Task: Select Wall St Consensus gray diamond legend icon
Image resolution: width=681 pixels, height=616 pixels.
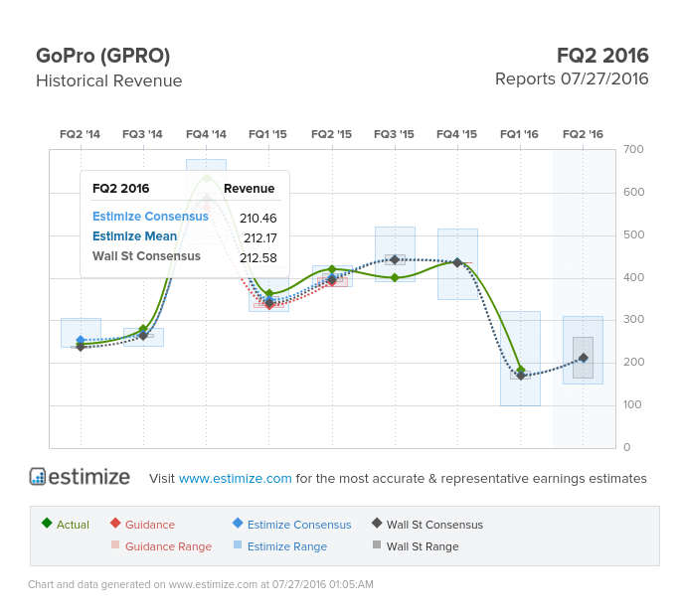Action: [x=377, y=523]
